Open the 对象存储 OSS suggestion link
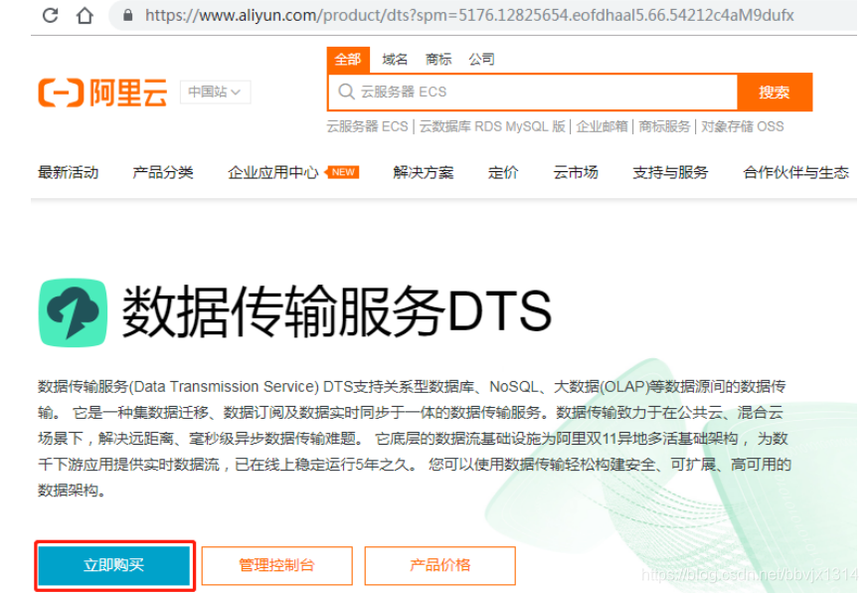The width and height of the screenshot is (868, 593). (x=743, y=127)
